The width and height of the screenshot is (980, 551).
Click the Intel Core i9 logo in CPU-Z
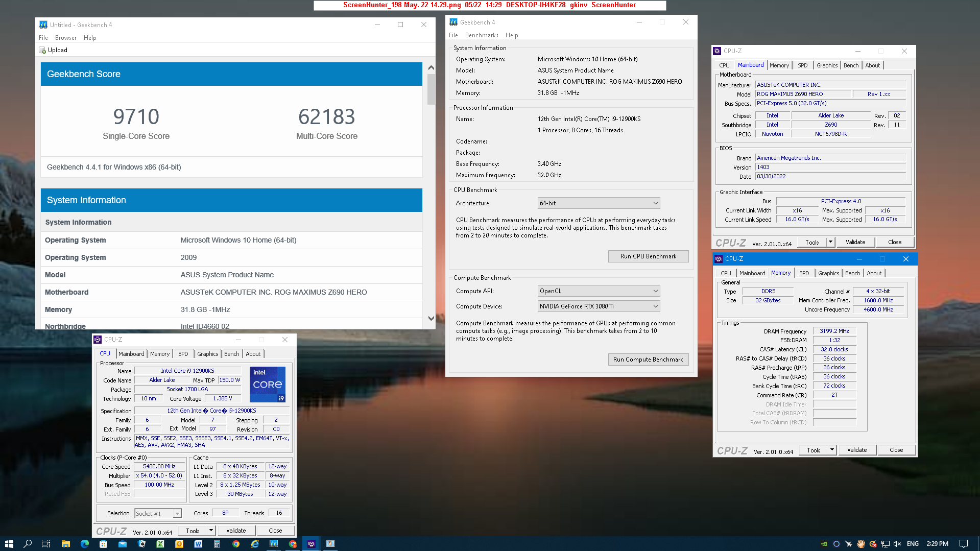[x=268, y=384]
